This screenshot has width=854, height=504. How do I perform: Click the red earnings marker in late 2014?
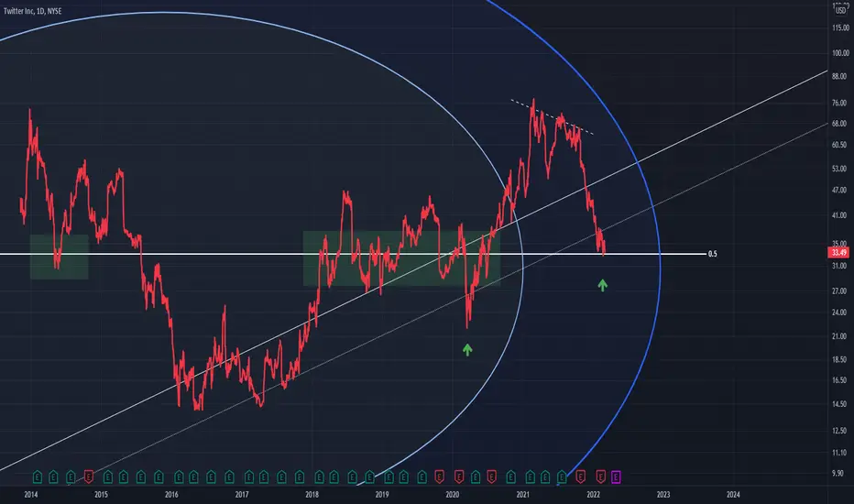click(x=88, y=477)
